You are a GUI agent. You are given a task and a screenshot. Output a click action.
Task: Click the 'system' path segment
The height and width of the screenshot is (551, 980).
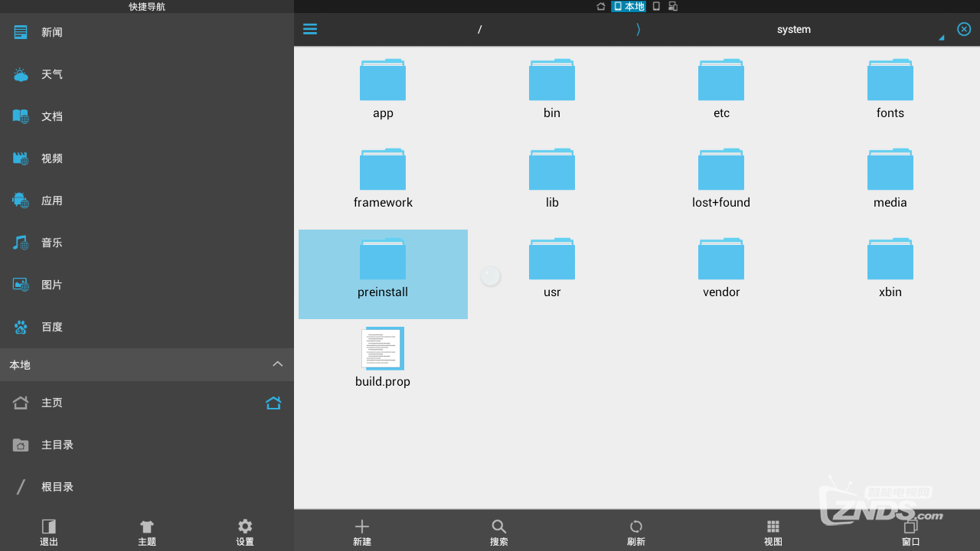pos(794,29)
